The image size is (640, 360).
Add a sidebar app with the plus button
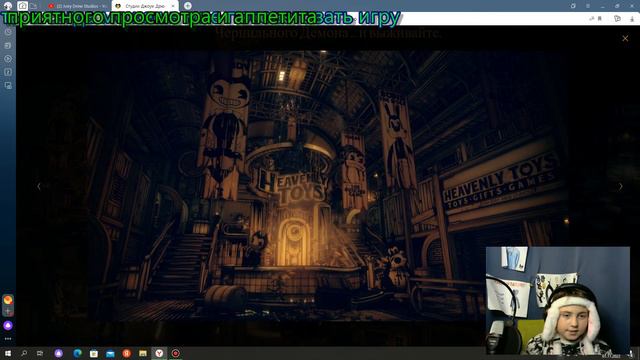point(8,311)
